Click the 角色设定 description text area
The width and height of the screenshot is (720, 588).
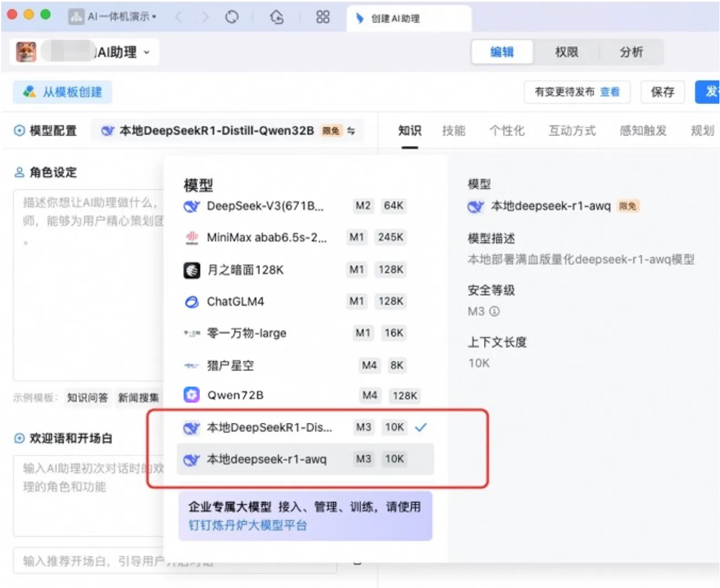(x=89, y=285)
